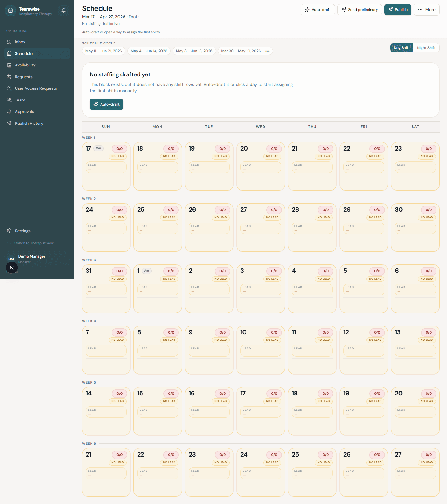Viewport: 447px width, 504px height.
Task: Go to Availability page
Action: 37,65
